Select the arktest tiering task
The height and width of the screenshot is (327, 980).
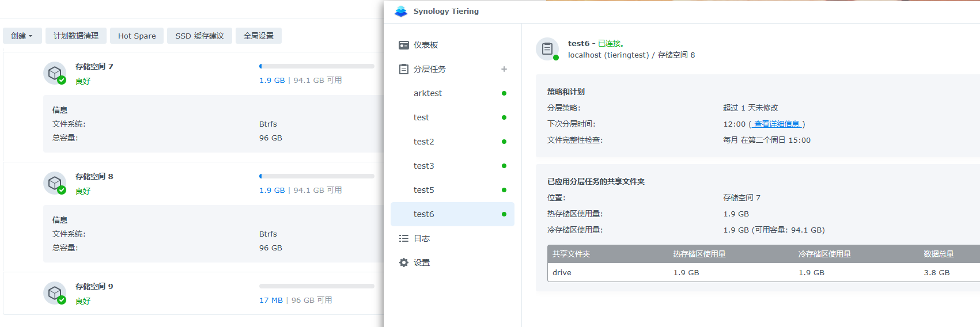coord(427,93)
